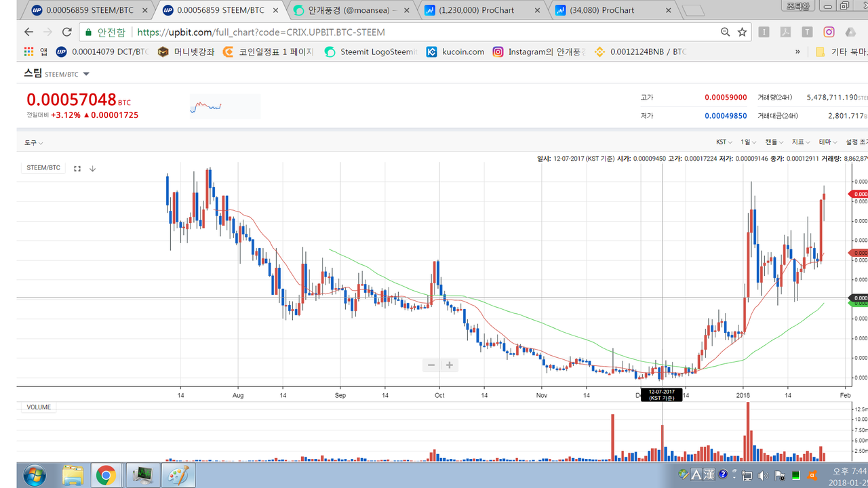The image size is (868, 488).
Task: Toggle the 漢 Hanja conversion in language bar
Action: [709, 474]
